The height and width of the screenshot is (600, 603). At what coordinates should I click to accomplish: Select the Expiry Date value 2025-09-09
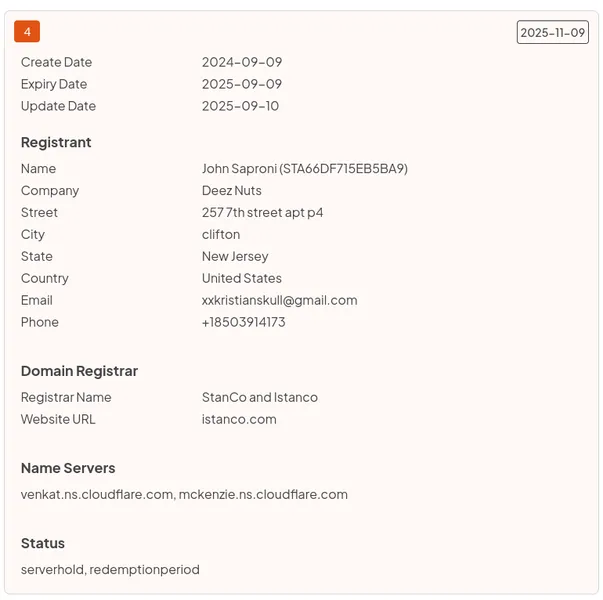pyautogui.click(x=242, y=84)
